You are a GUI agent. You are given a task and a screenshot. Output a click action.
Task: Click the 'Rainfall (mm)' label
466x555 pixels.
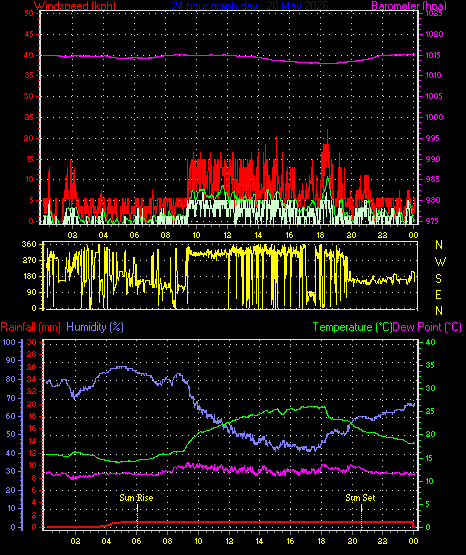(x=30, y=327)
